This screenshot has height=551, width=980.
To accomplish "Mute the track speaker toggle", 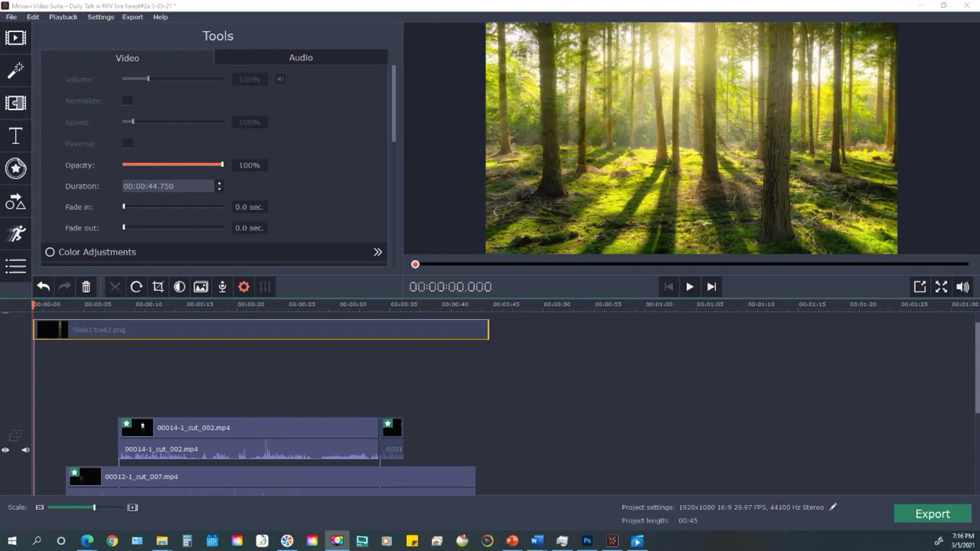I will click(26, 450).
